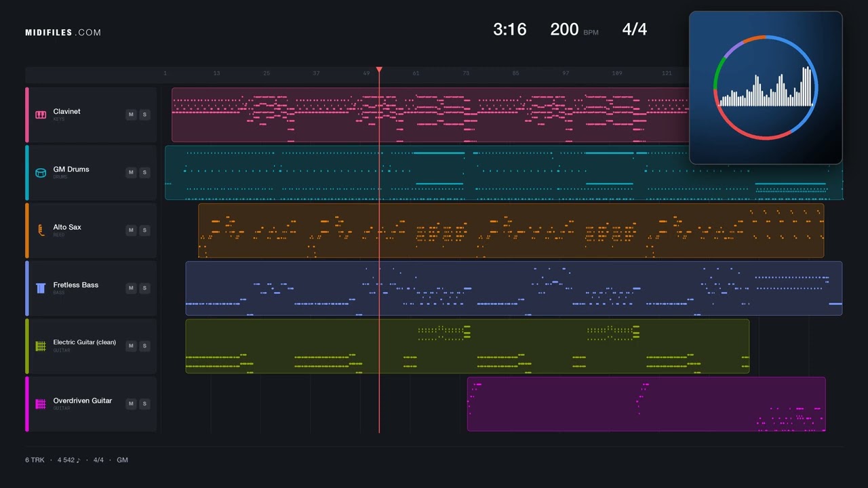Jump to bar 97 on the ruler

[566, 73]
